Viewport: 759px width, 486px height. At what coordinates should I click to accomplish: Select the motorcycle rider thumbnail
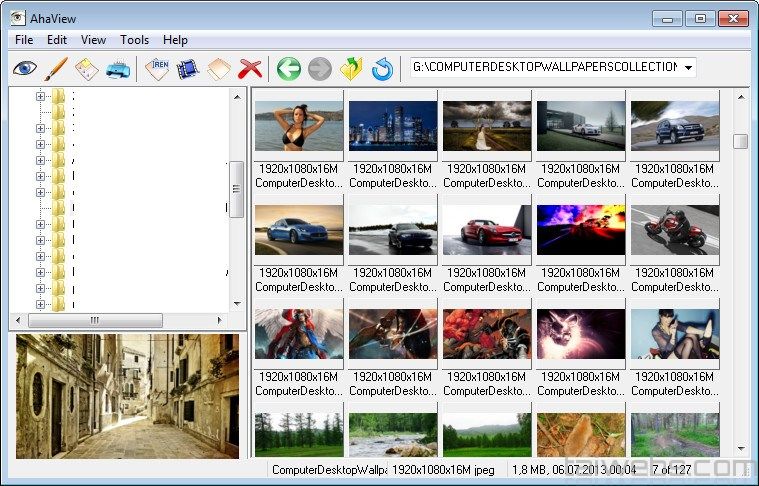coord(674,229)
